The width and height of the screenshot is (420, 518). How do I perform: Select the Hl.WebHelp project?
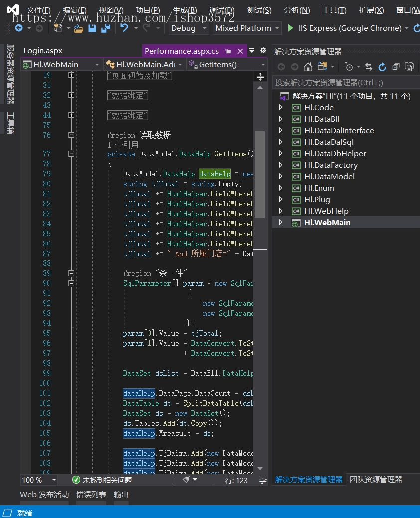coord(326,211)
